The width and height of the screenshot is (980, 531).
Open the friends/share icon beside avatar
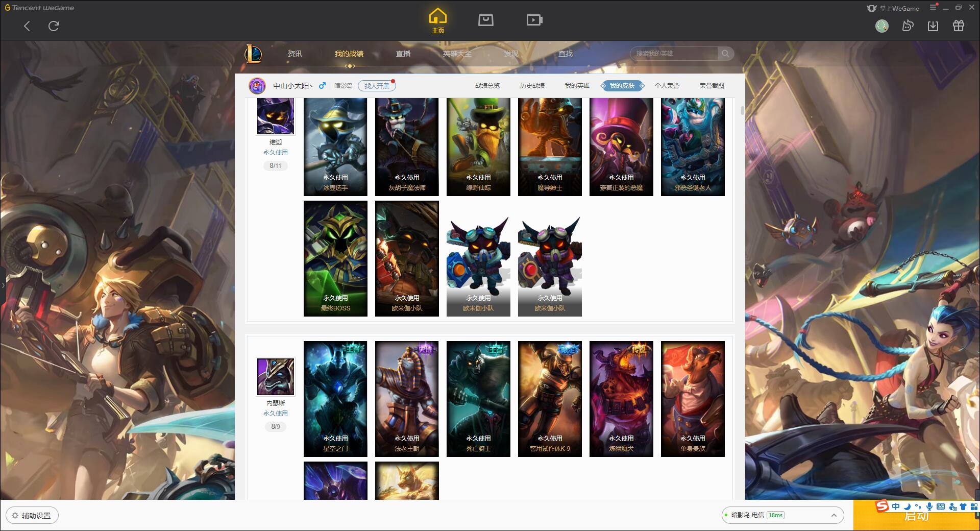[x=908, y=26]
